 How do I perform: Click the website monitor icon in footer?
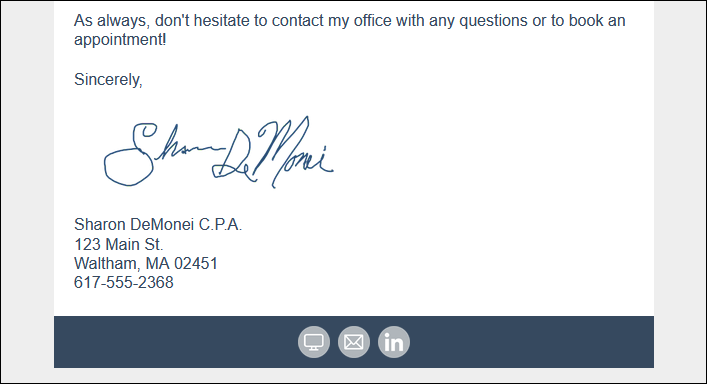pyautogui.click(x=314, y=342)
